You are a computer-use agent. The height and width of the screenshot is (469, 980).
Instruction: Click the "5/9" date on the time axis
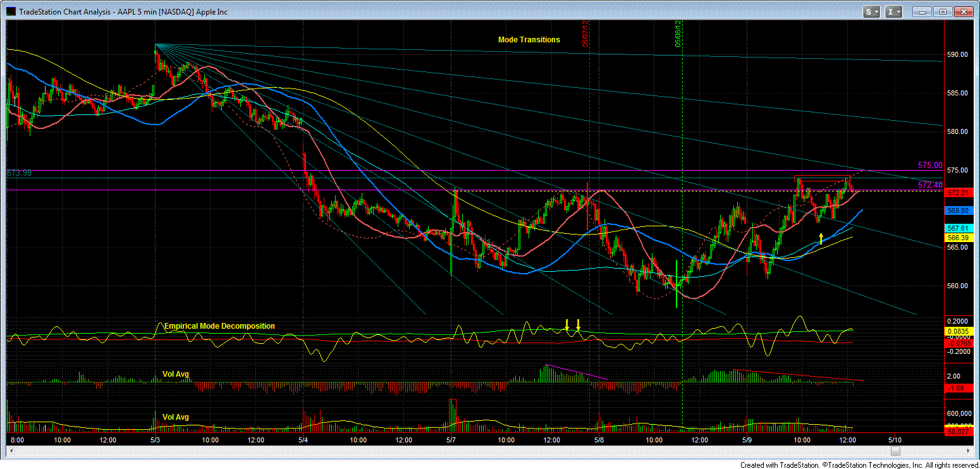(x=747, y=440)
